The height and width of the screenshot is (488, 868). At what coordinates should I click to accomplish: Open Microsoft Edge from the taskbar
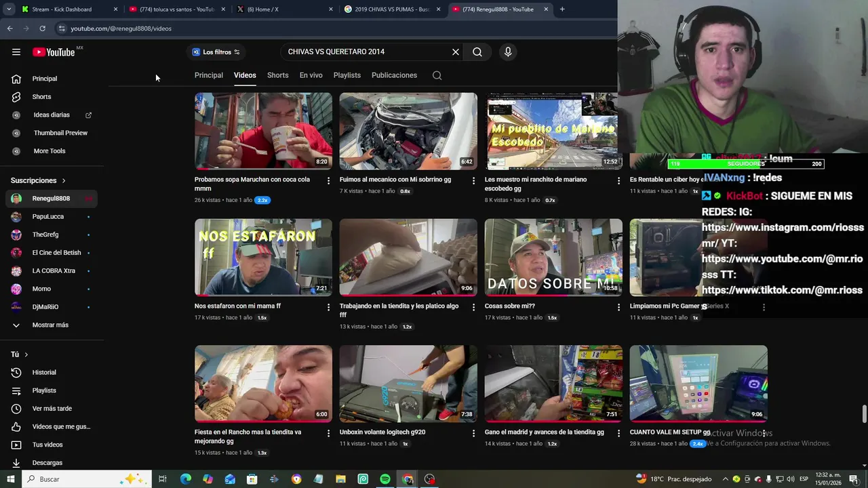pos(186,479)
